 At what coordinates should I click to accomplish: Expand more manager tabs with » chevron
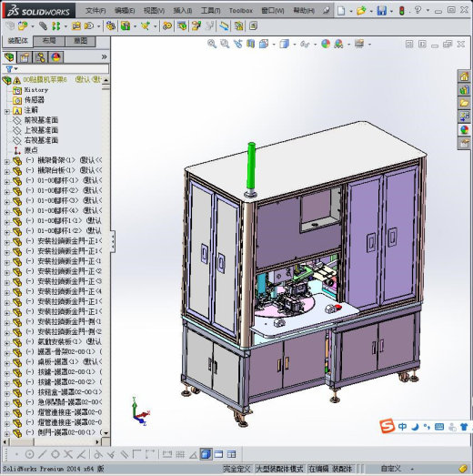coord(104,56)
